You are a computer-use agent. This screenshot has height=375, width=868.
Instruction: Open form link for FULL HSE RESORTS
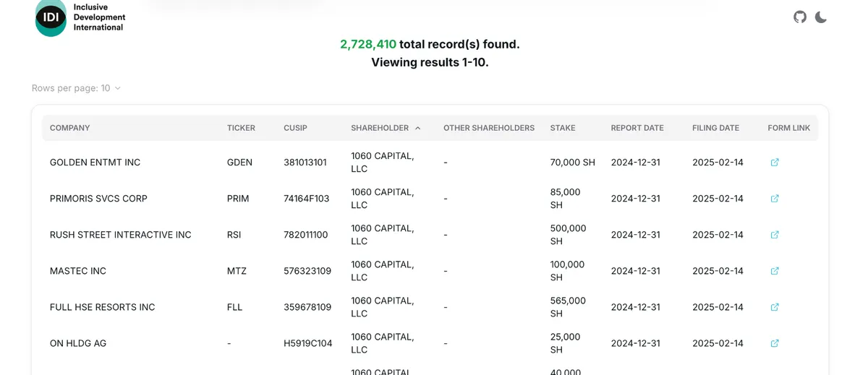click(x=775, y=307)
